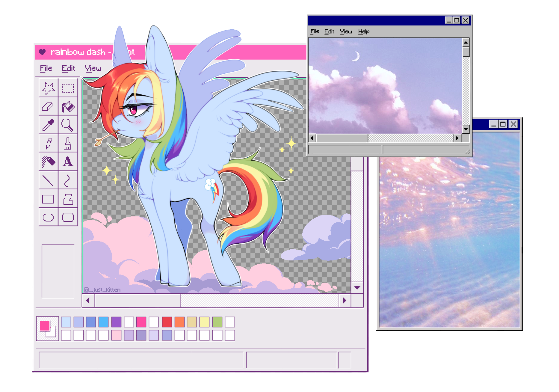Open File menu in rainbow dash window
This screenshot has width=559, height=392.
click(46, 69)
